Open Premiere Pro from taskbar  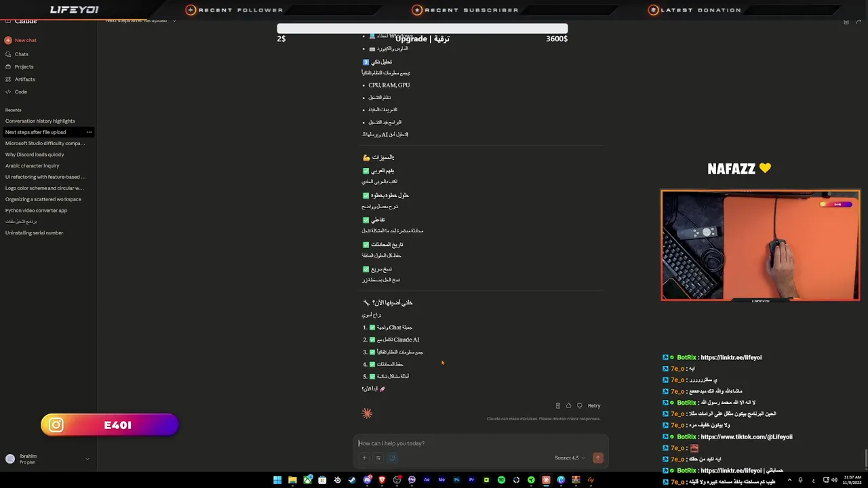471,480
